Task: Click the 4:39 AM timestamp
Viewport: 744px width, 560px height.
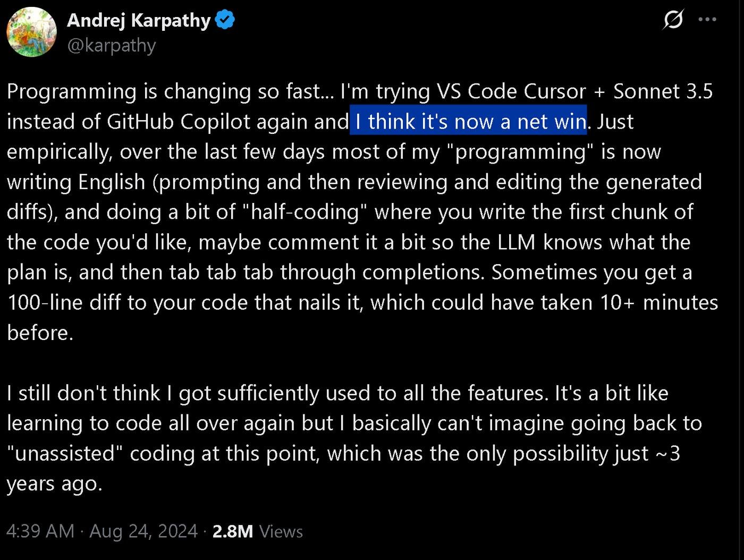Action: point(40,531)
